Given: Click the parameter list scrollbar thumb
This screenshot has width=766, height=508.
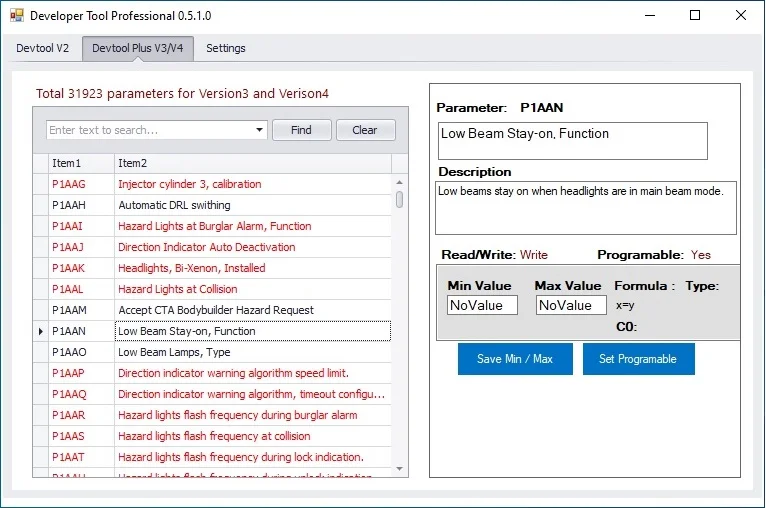Looking at the screenshot, I should (x=400, y=199).
